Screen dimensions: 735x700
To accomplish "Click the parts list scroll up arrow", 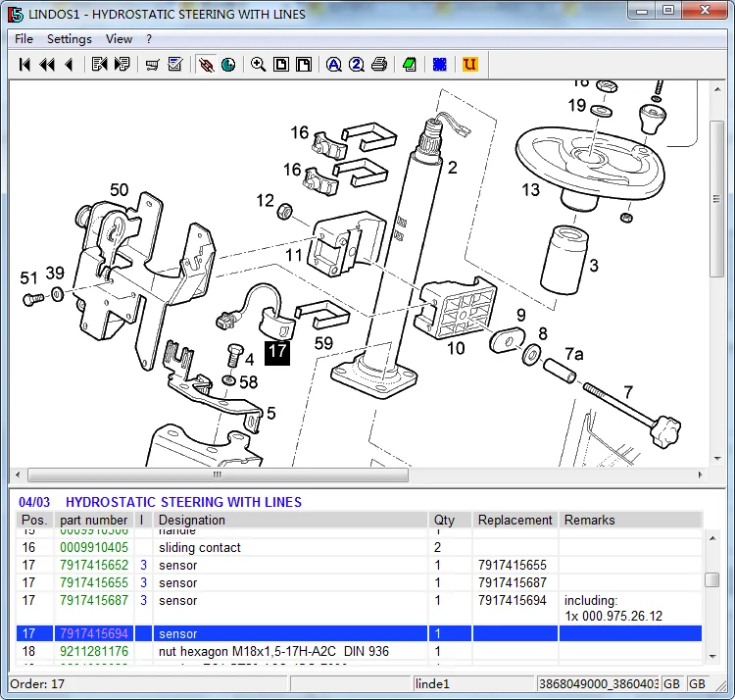I will [712, 538].
